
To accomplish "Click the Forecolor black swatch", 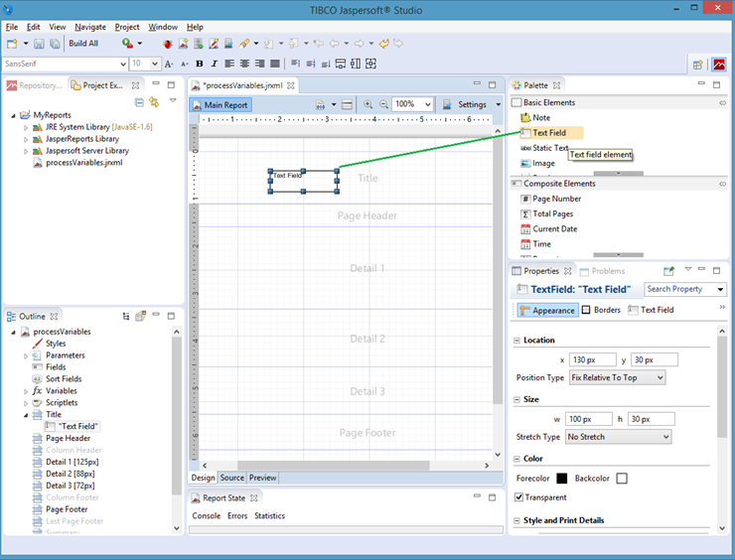I will 562,479.
